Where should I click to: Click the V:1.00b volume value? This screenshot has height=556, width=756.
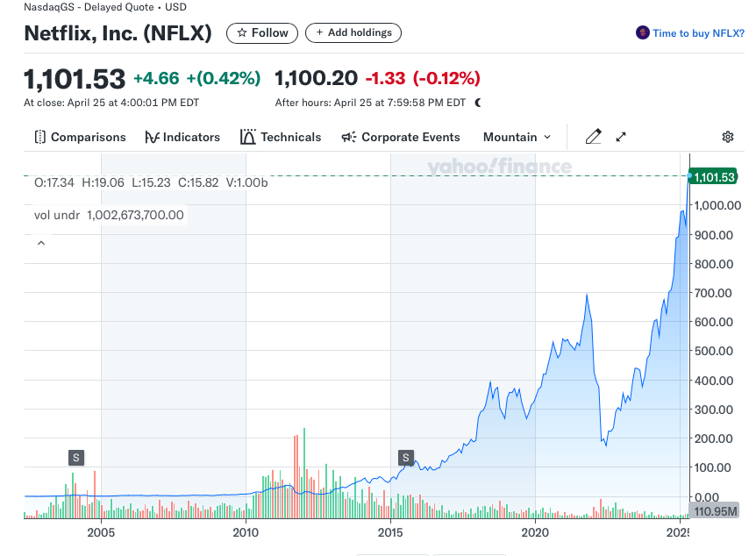coord(246,182)
